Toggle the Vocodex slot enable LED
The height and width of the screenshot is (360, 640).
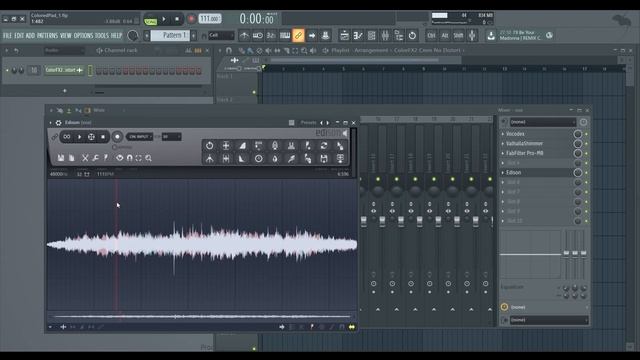587,134
